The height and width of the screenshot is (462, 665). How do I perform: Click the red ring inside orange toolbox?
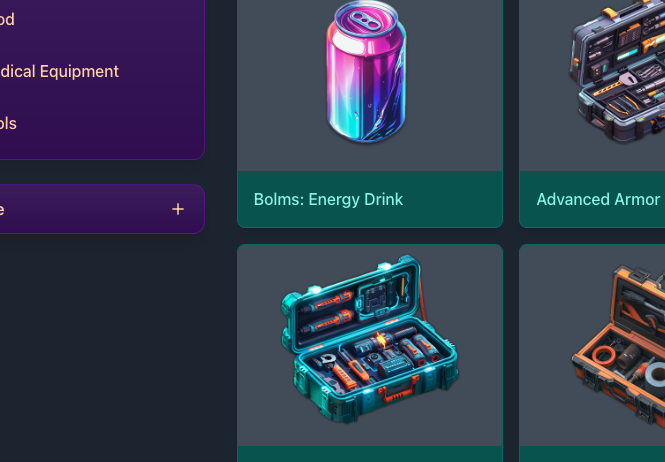[604, 356]
